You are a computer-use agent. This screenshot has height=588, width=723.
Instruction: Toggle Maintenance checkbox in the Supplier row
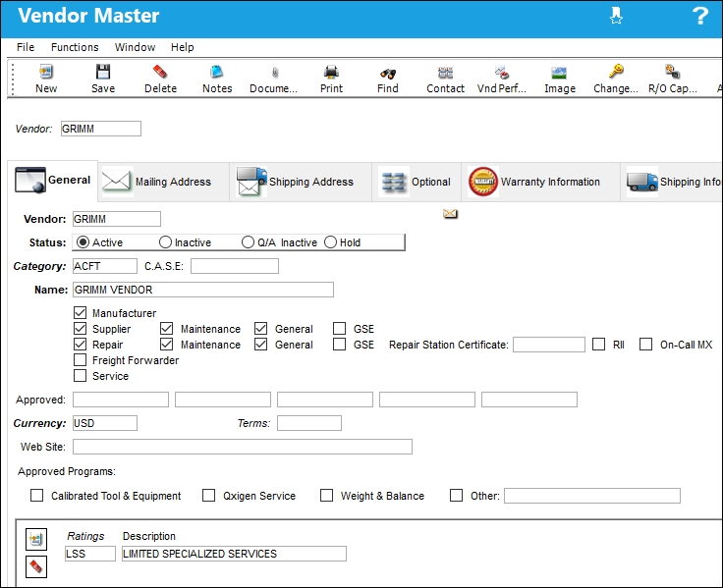pos(166,329)
